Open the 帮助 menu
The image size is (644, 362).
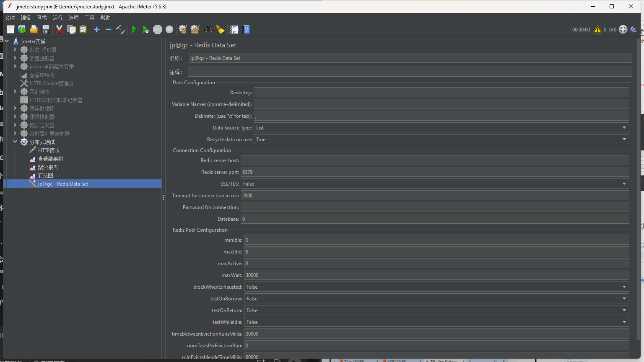click(105, 18)
